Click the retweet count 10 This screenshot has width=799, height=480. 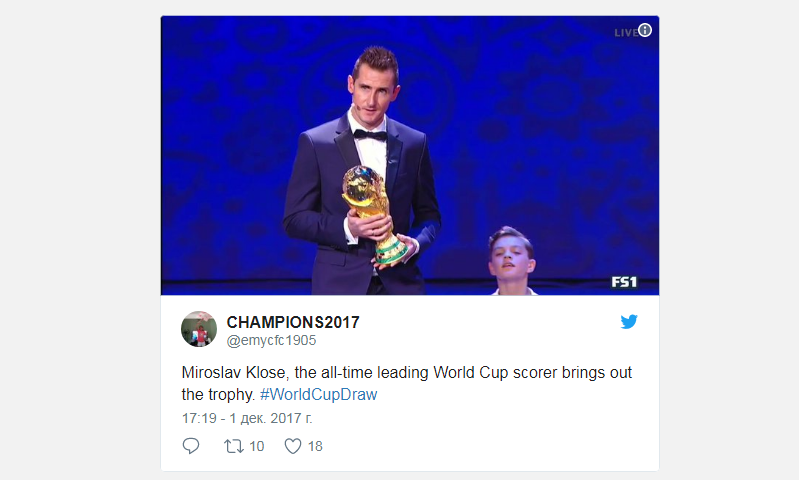tap(257, 446)
